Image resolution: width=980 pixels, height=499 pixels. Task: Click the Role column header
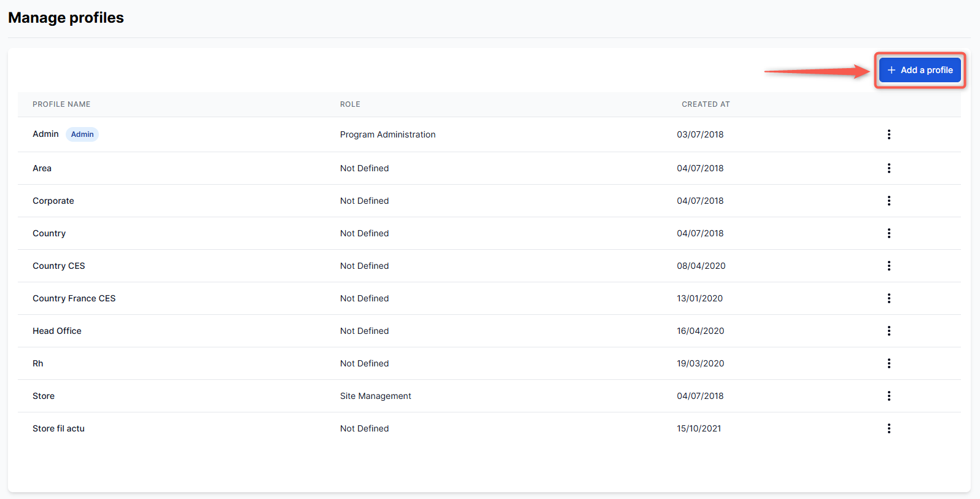point(350,104)
